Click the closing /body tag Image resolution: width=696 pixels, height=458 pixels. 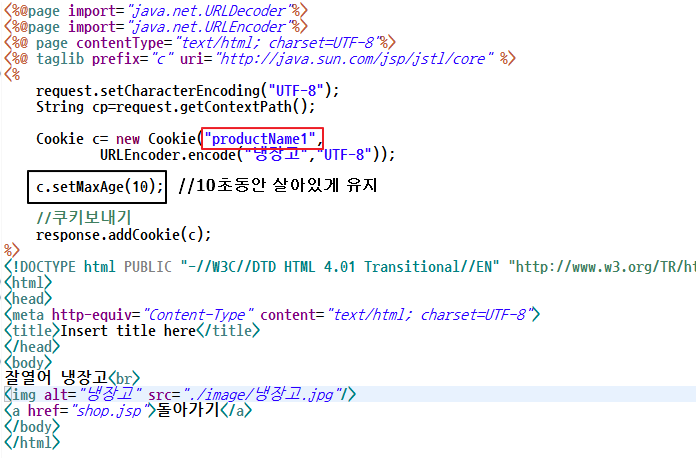coord(32,426)
